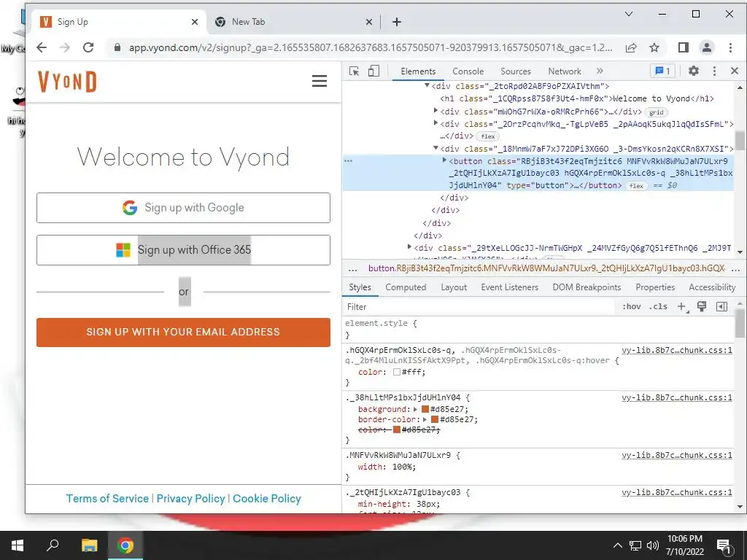Open DevTools settings gear
This screenshot has width=747, height=560.
click(694, 71)
